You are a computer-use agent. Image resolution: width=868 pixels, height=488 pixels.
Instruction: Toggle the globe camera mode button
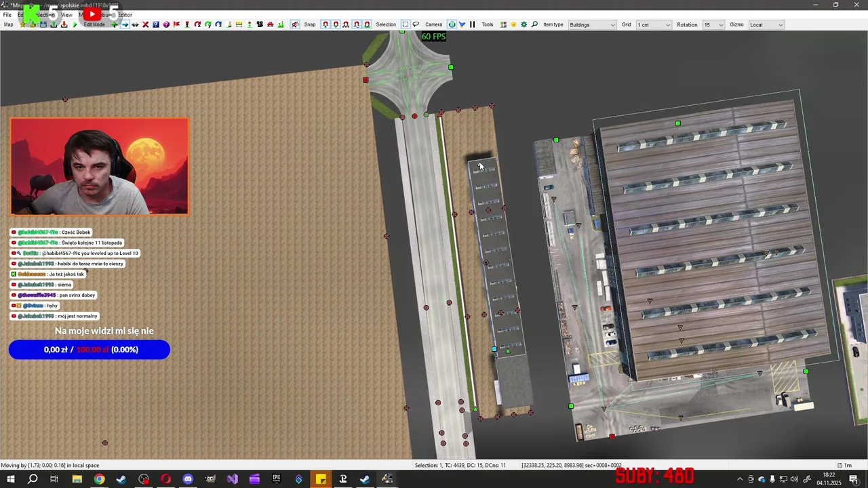(x=452, y=24)
